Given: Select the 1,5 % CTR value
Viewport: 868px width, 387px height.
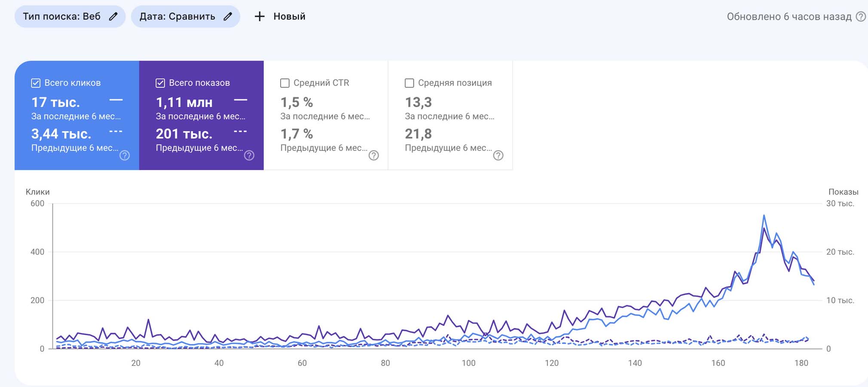Looking at the screenshot, I should (x=296, y=102).
